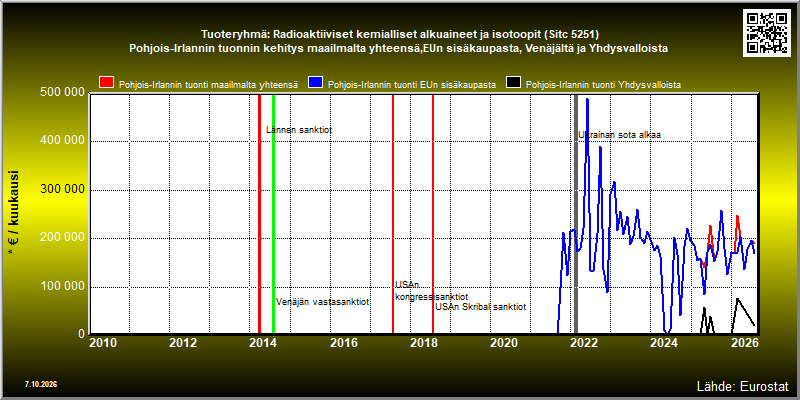This screenshot has height=400, width=800.
Task: Click the chart title 'Tuoteryhmä: Radioaktiiviset' line
Action: 399,35
